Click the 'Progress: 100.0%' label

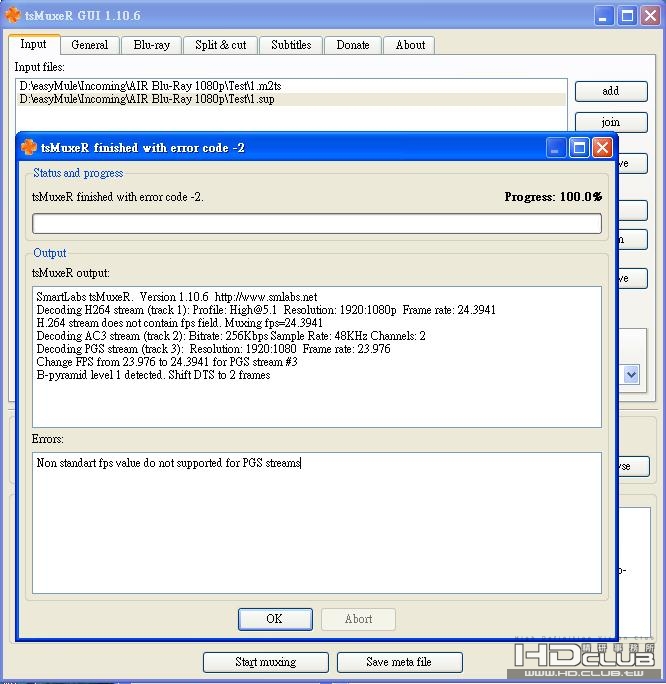click(553, 197)
